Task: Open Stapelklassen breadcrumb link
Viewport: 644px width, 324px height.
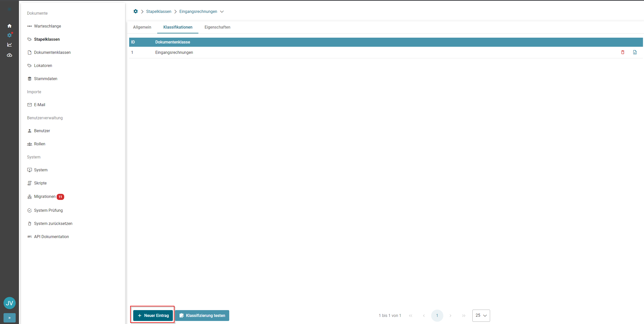Action: (x=158, y=11)
